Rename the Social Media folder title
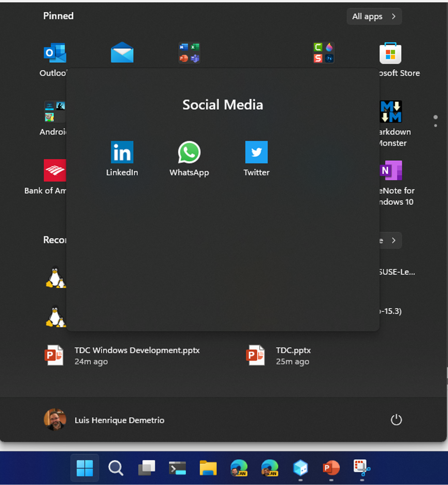 click(x=223, y=104)
